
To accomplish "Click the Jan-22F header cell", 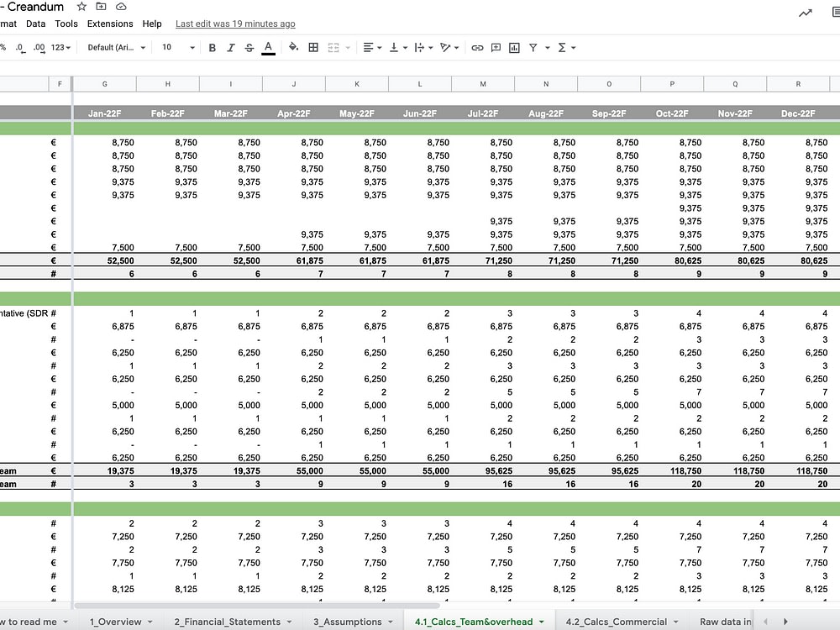I will tap(104, 113).
